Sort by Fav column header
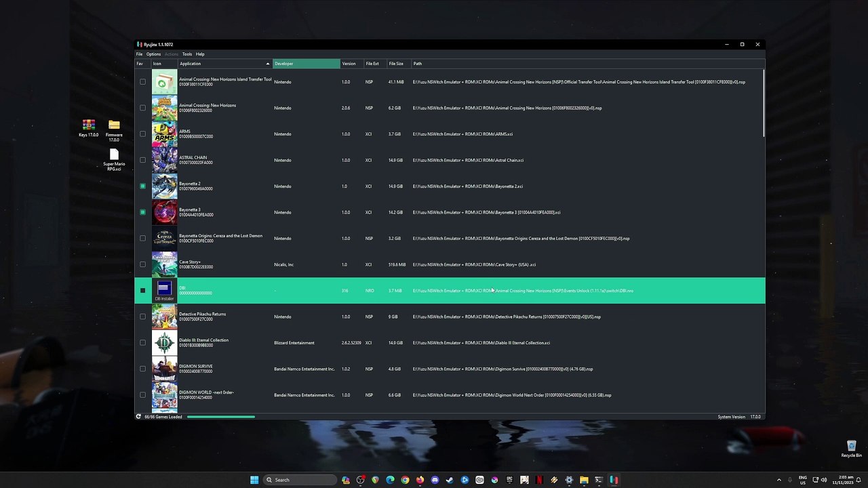The height and width of the screenshot is (488, 868). [x=142, y=64]
